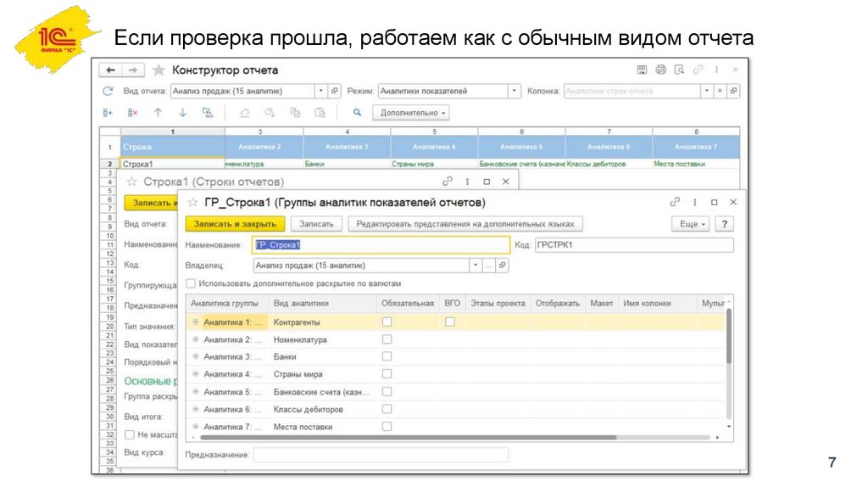
Task: Favorite ГР_Строка1 window with its star icon
Action: 192,202
